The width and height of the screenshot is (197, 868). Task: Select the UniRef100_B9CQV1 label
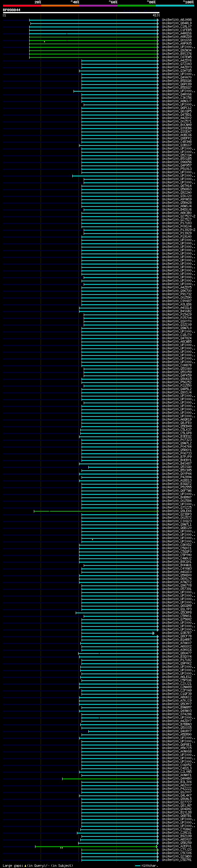pos(176,562)
